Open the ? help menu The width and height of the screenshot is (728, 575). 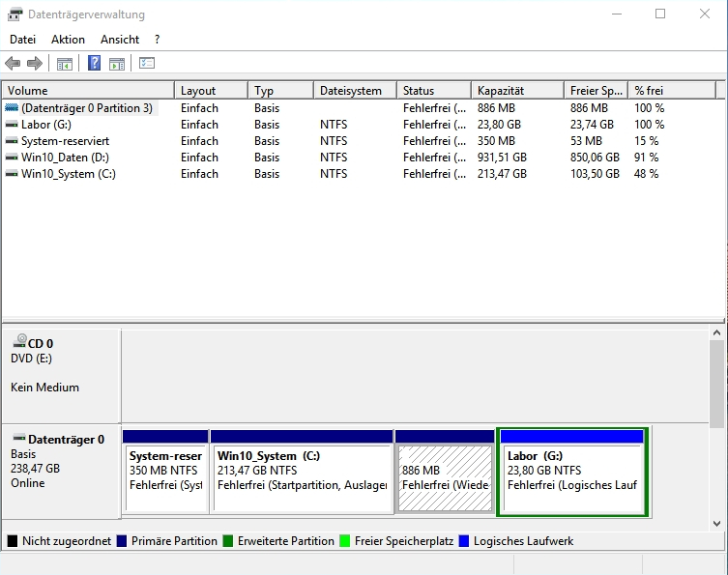[157, 40]
